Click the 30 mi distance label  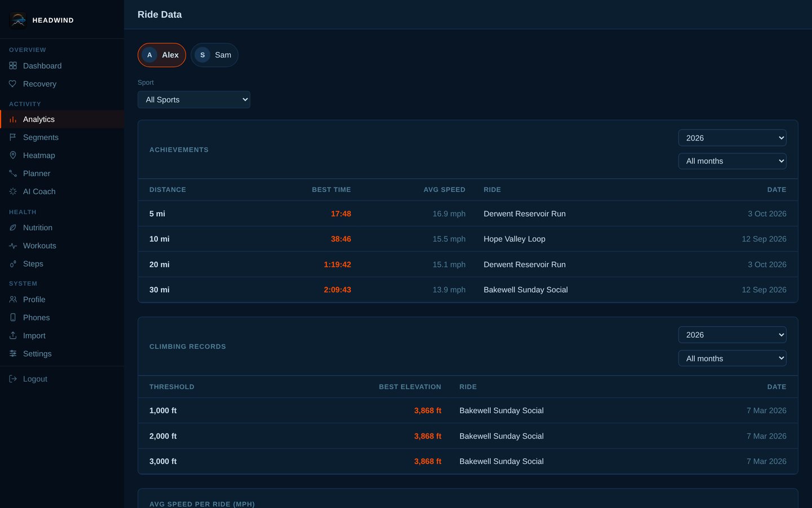(160, 290)
